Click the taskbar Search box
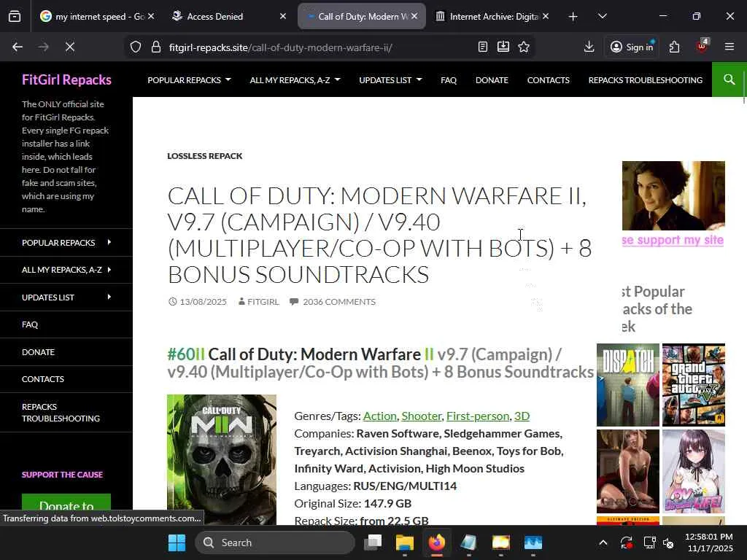The height and width of the screenshot is (560, 747). (x=275, y=542)
